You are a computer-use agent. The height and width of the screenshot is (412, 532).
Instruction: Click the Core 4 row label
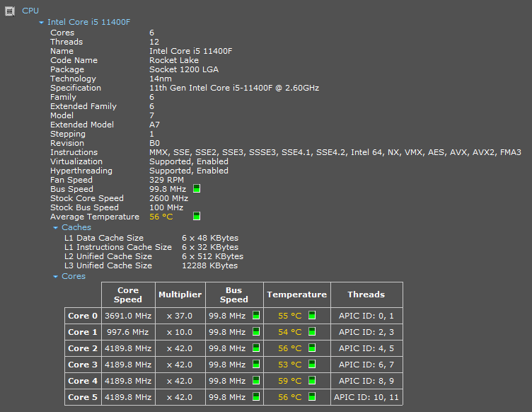[83, 381]
